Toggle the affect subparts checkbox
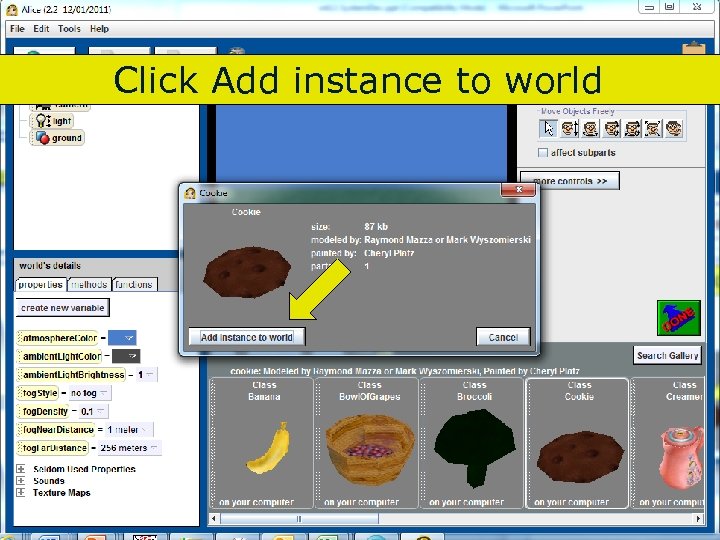Screen dimensions: 720x540 click(543, 152)
